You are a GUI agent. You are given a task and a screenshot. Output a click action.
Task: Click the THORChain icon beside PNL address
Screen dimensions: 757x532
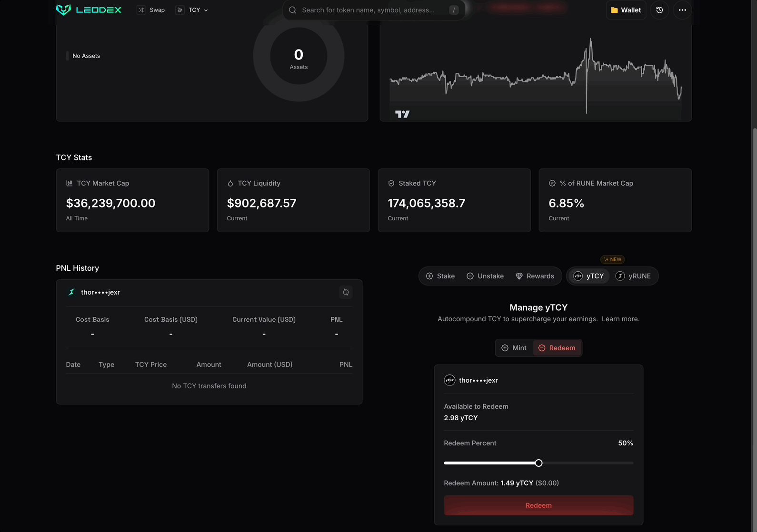tap(71, 292)
